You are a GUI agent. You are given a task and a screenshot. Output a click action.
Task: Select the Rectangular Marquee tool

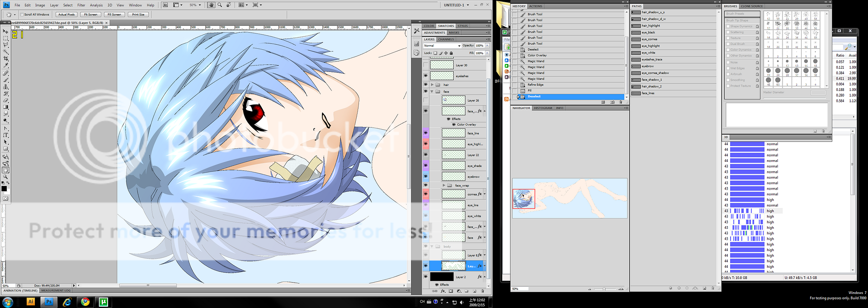5,38
